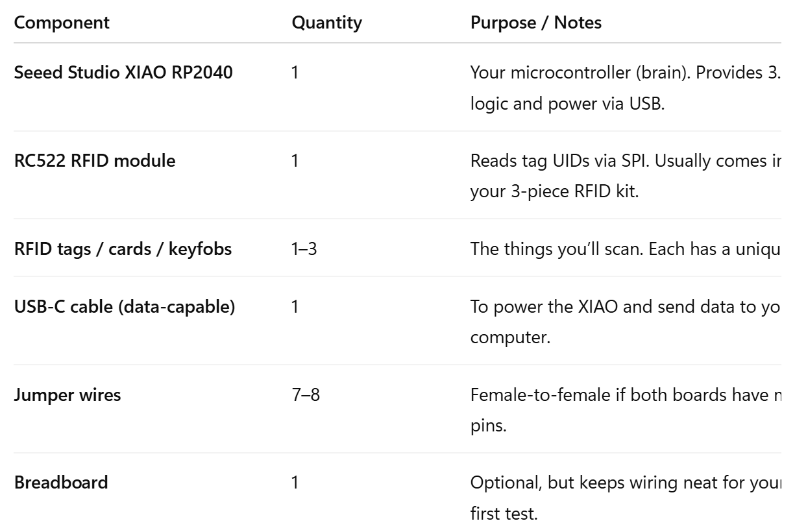Select the Breadboard component cell
This screenshot has width=795, height=532.
point(61,483)
